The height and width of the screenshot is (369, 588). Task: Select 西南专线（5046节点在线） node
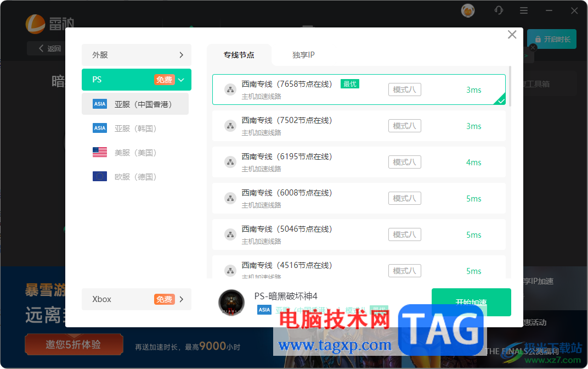click(359, 234)
